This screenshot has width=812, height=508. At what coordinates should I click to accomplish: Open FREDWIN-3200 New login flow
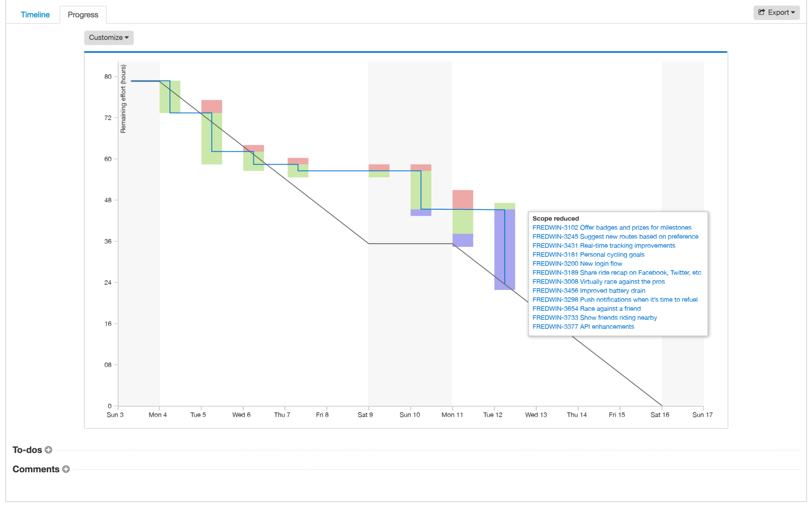pyautogui.click(x=577, y=263)
